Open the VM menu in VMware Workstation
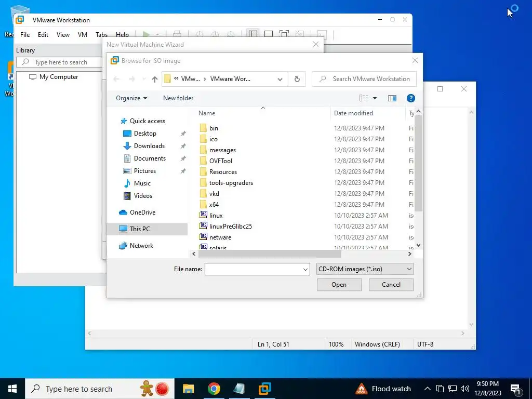The height and width of the screenshot is (399, 532). (83, 35)
